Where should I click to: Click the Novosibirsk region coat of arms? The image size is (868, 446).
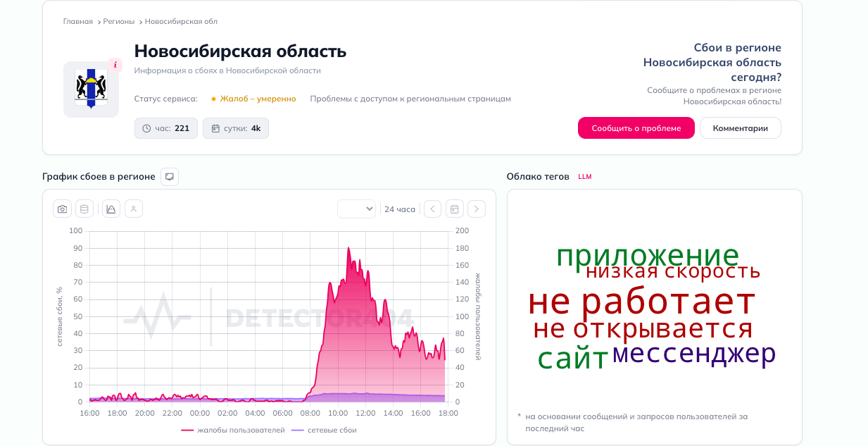[91, 89]
